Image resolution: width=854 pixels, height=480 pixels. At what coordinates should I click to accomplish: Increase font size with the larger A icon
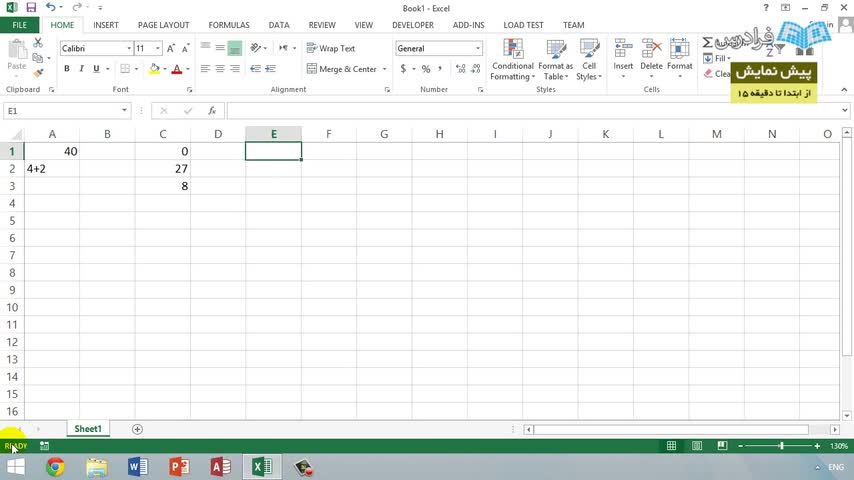(x=171, y=48)
